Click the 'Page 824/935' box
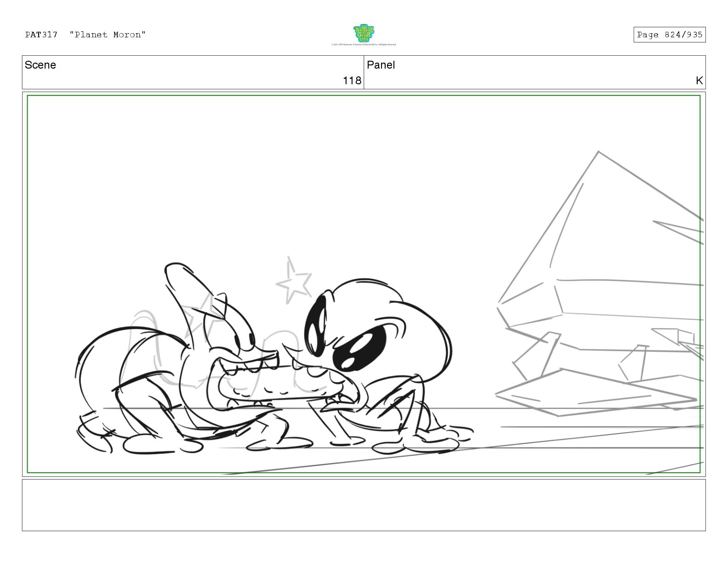This screenshot has height=564, width=728. tap(670, 35)
